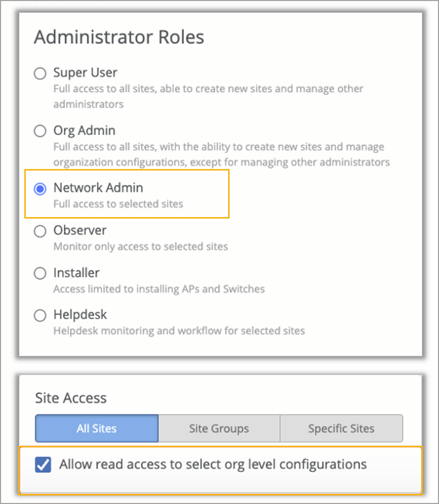Pick the Observer role radio button

pos(40,231)
